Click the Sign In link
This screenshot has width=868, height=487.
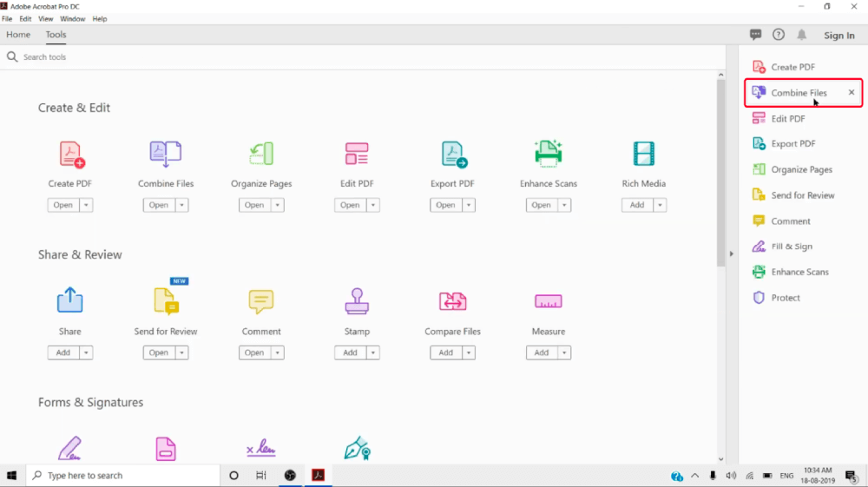pyautogui.click(x=838, y=36)
